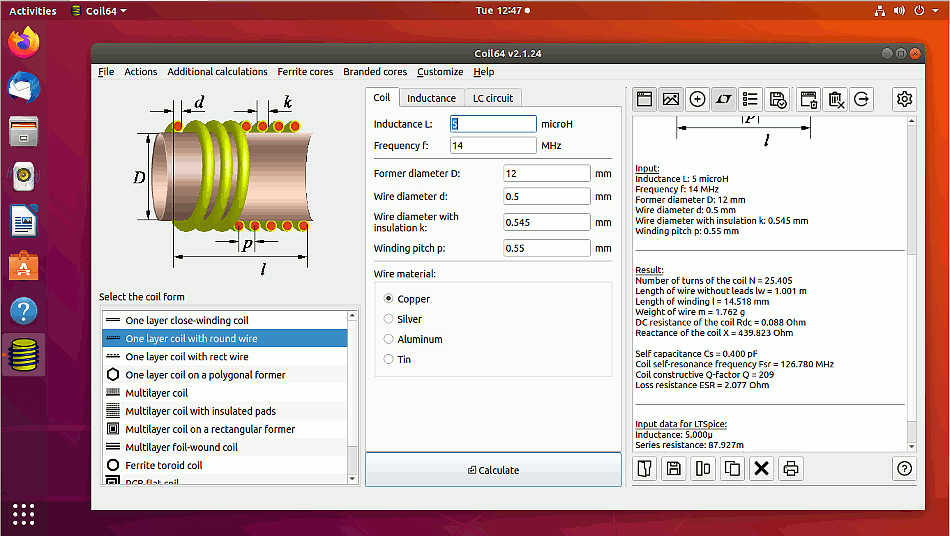This screenshot has height=536, width=950.
Task: Click the Frequency f input field
Action: coord(493,145)
